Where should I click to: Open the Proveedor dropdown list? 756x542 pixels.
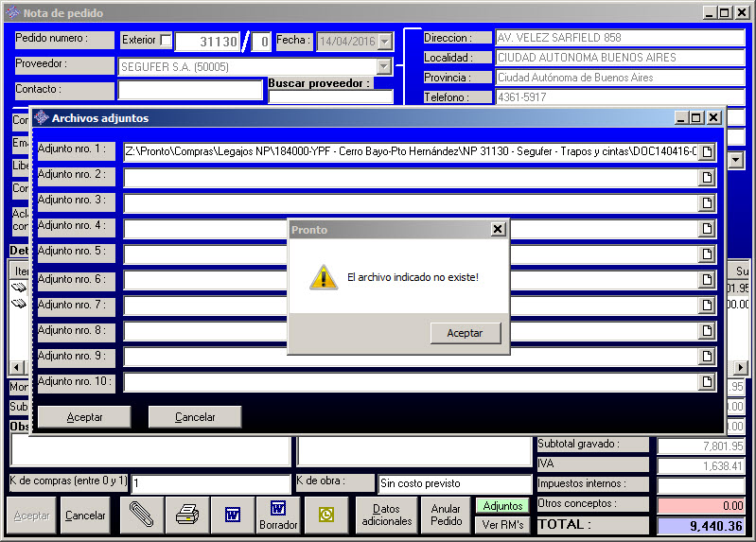[x=383, y=66]
